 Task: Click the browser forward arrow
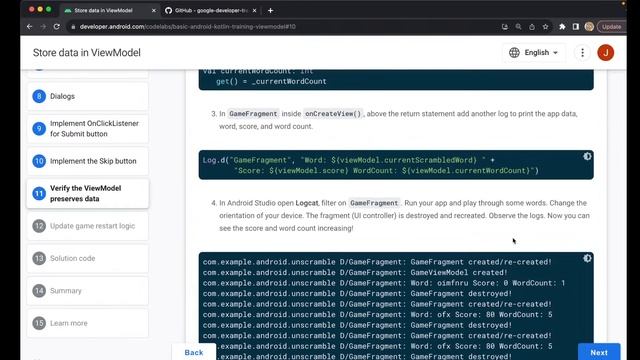[43, 27]
